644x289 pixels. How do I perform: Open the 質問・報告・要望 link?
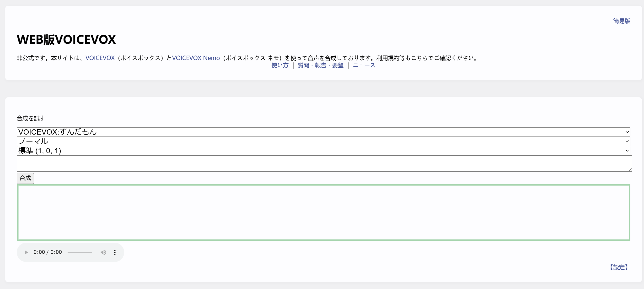tap(321, 65)
